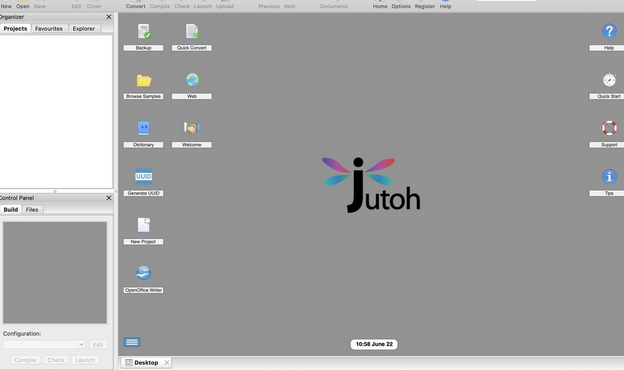
Task: Click the Browse Samples label button
Action: coord(143,96)
